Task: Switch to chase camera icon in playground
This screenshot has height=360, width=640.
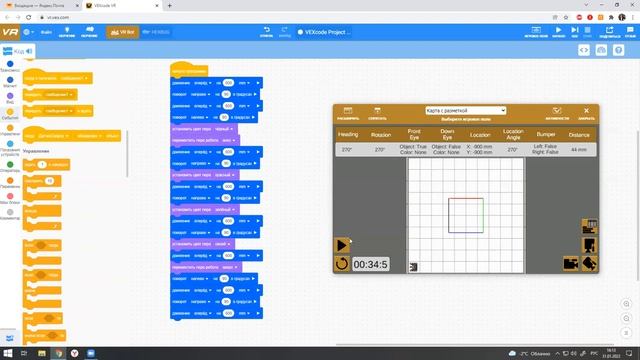Action: [571, 264]
